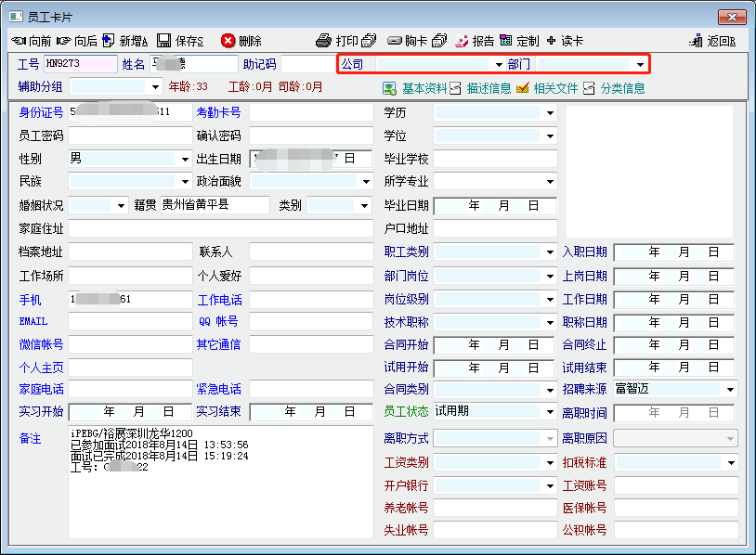Click the blue 身份证号 label link

(41, 112)
